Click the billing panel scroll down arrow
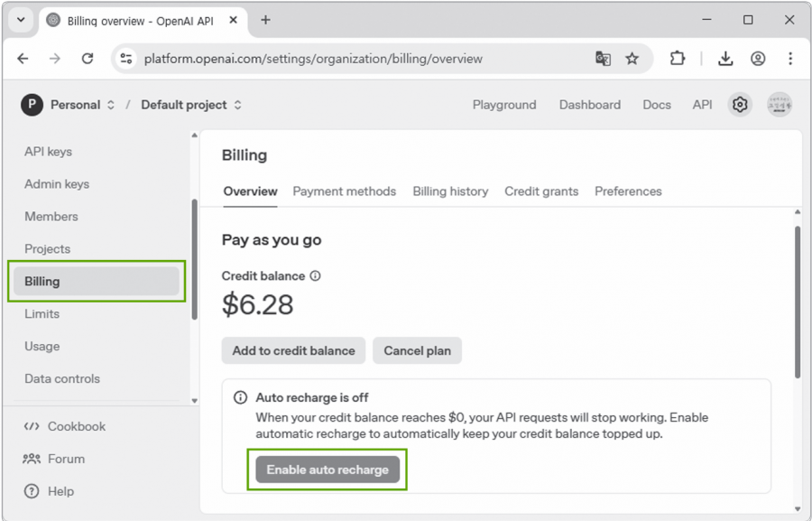 pyautogui.click(x=798, y=509)
